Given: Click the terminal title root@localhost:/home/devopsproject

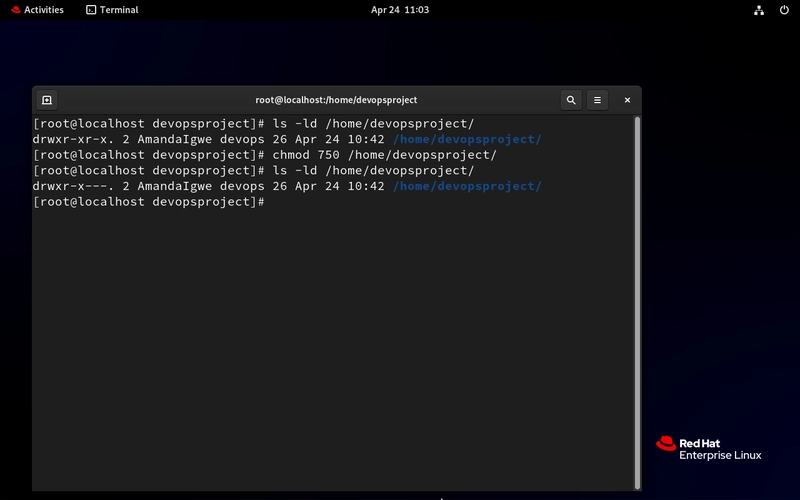Looking at the screenshot, I should point(336,100).
